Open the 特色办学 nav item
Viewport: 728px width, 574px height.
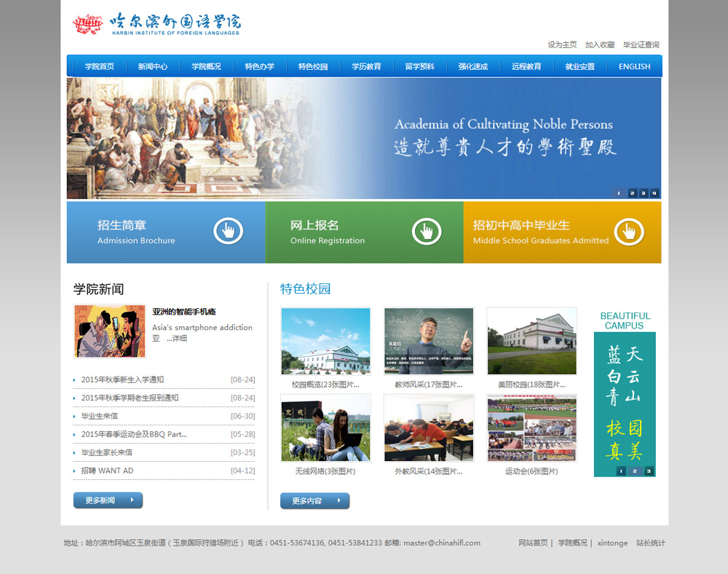(x=260, y=66)
